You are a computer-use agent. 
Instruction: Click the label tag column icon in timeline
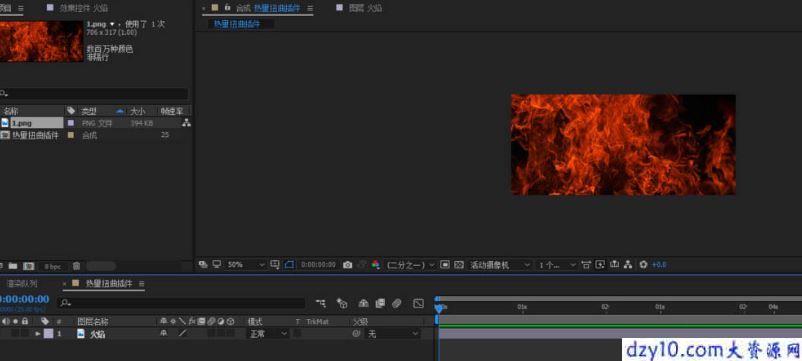pos(45,321)
